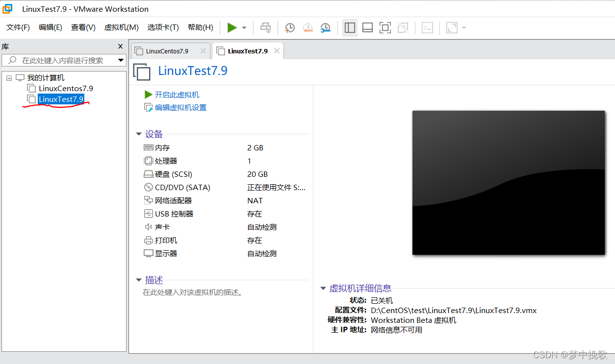Open the 虚拟机(M) menu
This screenshot has height=364, width=615.
[x=121, y=27]
